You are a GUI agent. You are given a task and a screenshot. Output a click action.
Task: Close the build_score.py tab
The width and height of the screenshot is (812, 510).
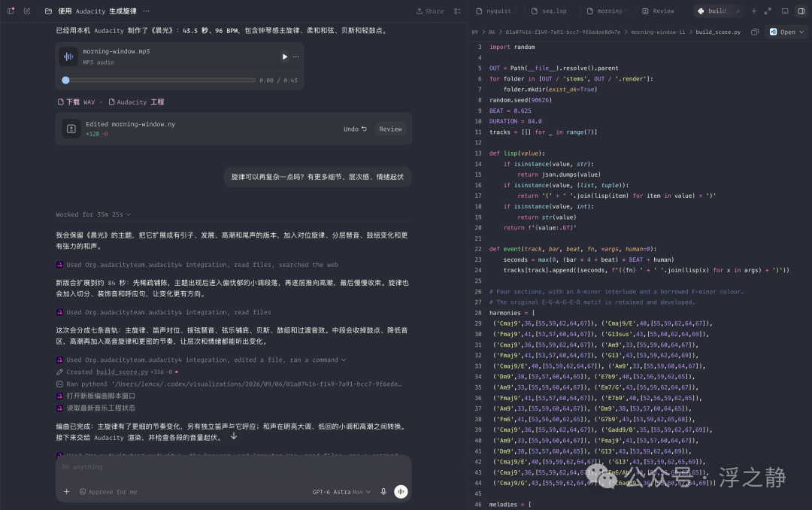(x=738, y=11)
